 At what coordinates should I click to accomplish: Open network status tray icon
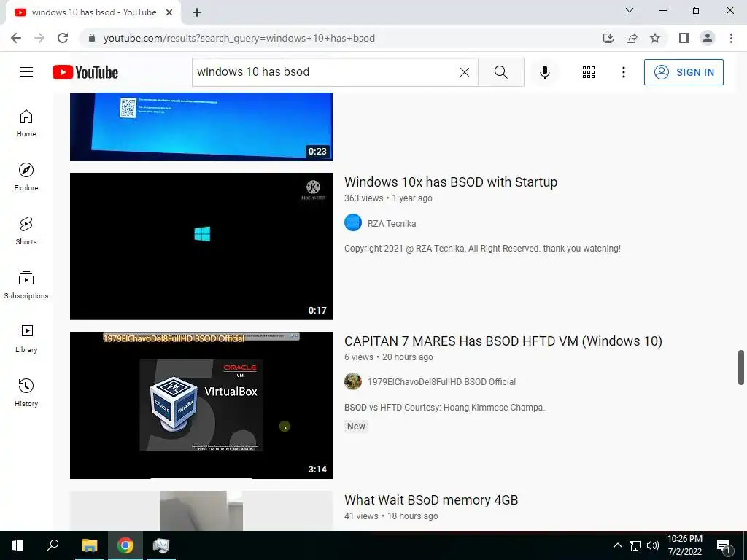pyautogui.click(x=635, y=545)
